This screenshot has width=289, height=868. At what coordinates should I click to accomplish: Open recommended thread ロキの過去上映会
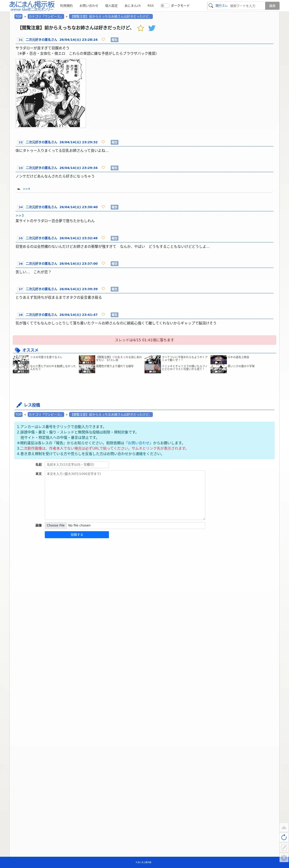[x=239, y=357]
